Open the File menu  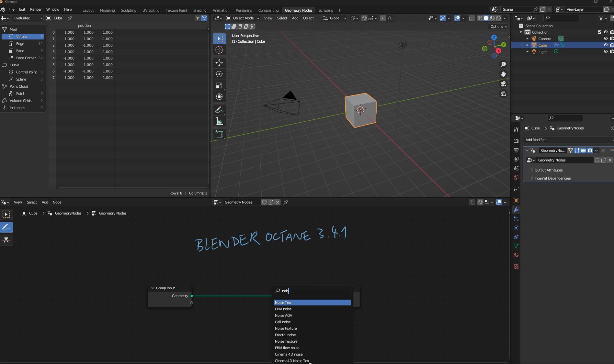coord(11,9)
